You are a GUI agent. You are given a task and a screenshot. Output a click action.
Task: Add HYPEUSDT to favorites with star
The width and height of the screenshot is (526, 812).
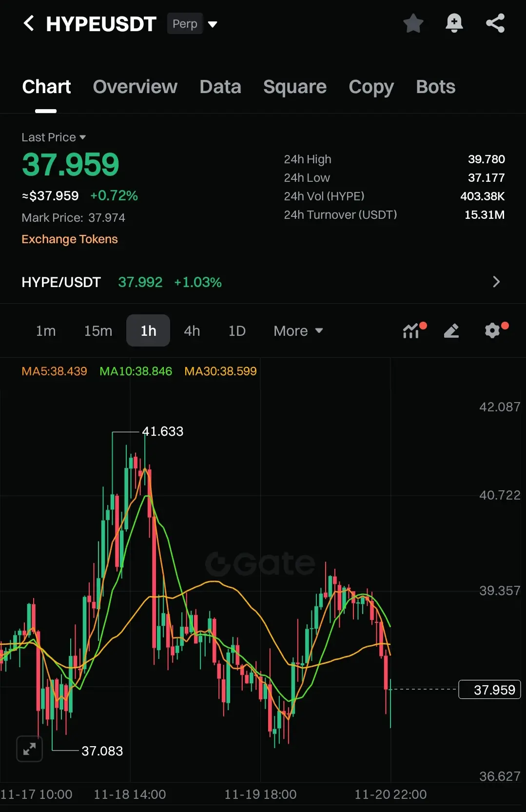(413, 23)
